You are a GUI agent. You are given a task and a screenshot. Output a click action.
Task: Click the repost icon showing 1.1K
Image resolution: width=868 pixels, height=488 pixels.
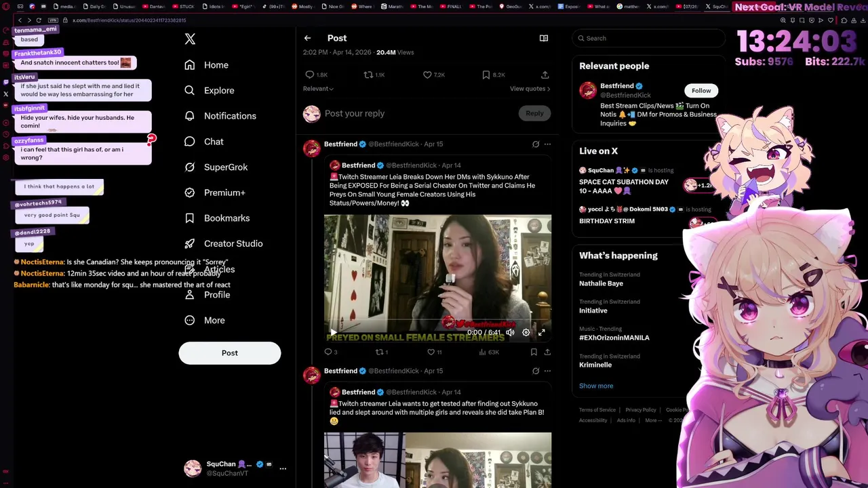(368, 75)
